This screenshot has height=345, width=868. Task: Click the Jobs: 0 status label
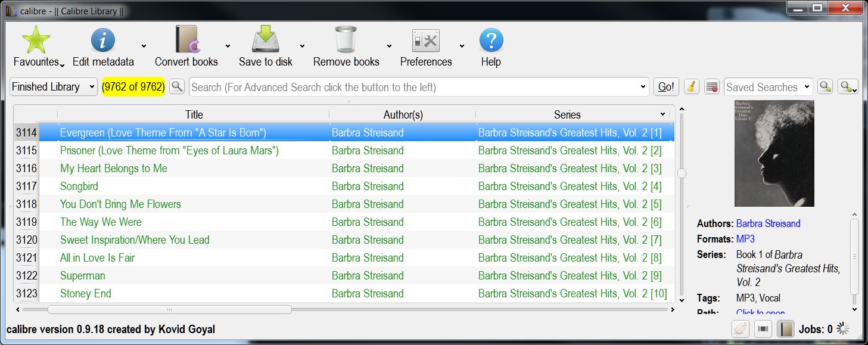point(816,329)
